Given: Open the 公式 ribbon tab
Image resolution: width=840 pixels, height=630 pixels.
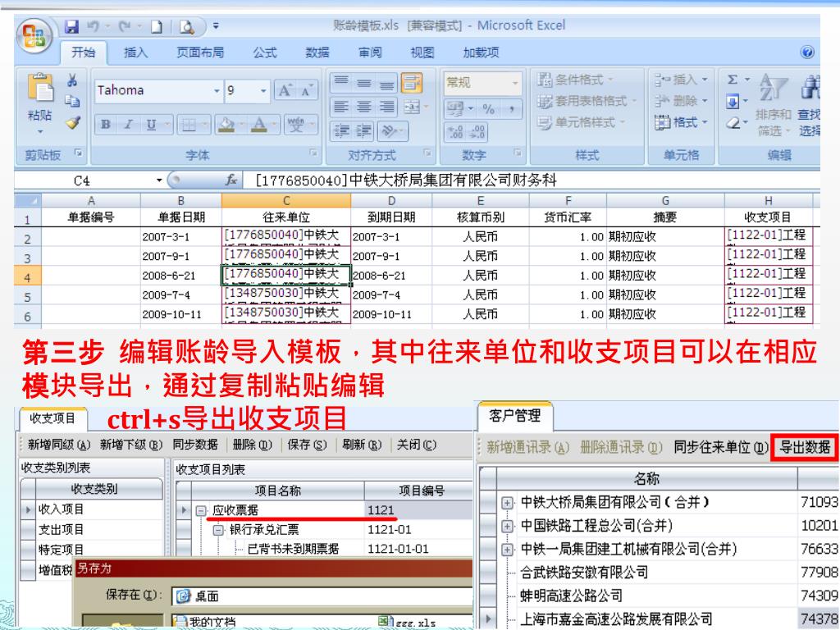Looking at the screenshot, I should (265, 52).
